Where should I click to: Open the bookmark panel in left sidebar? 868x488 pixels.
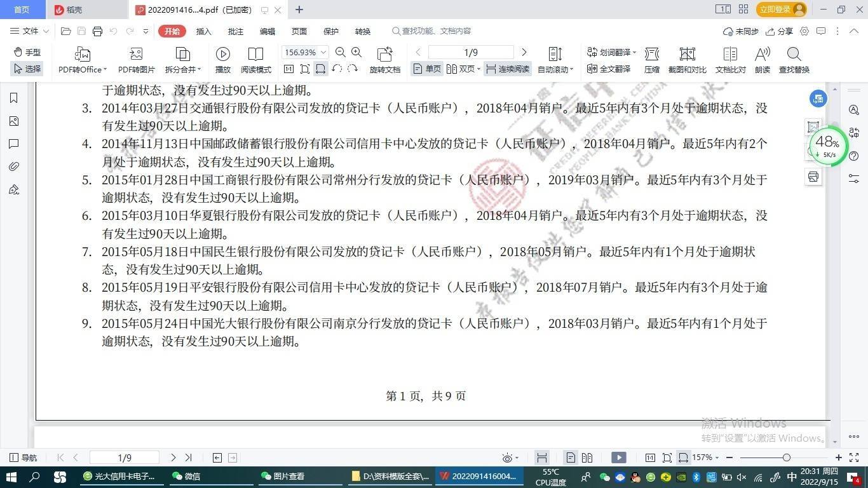click(14, 98)
